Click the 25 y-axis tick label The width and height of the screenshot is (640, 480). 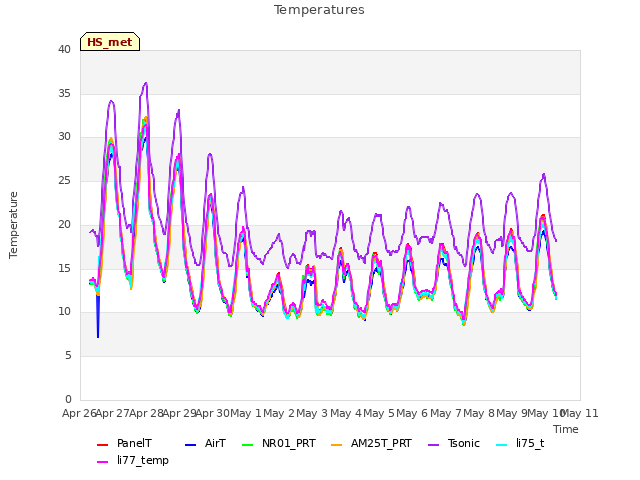(64, 180)
